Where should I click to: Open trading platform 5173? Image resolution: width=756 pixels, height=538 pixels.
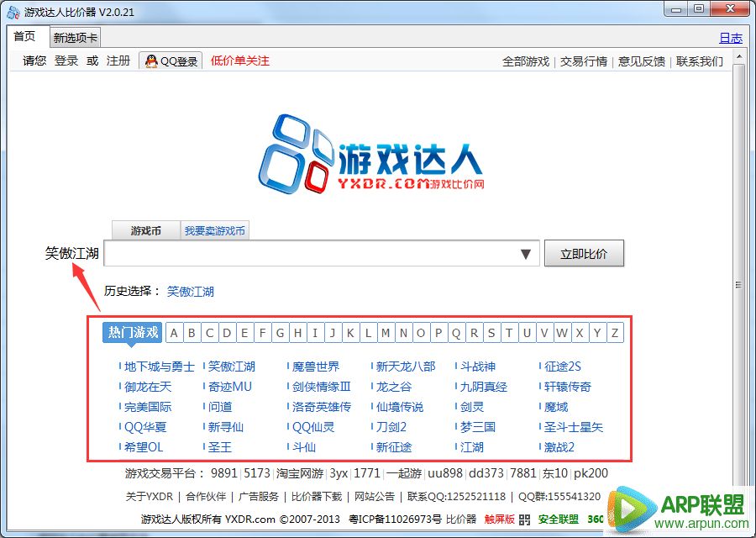click(257, 473)
